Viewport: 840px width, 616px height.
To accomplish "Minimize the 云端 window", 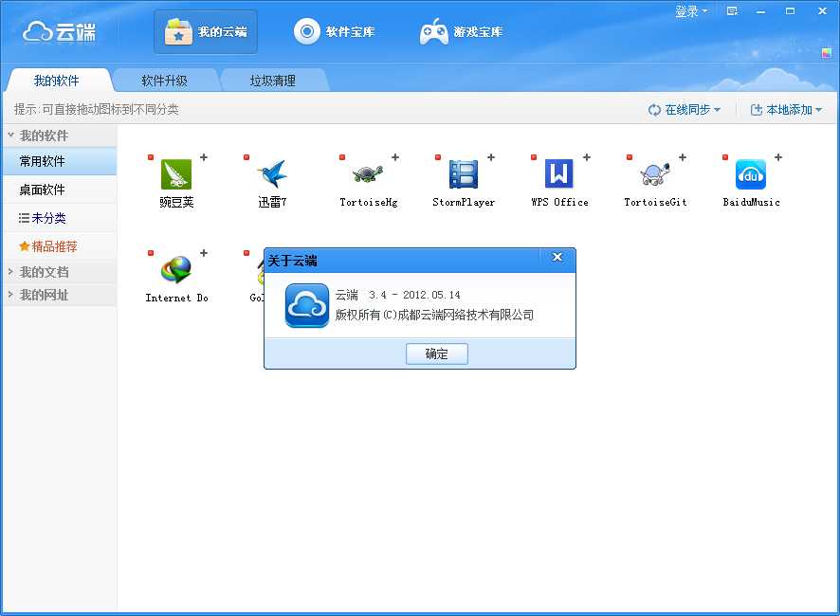I will tap(760, 10).
